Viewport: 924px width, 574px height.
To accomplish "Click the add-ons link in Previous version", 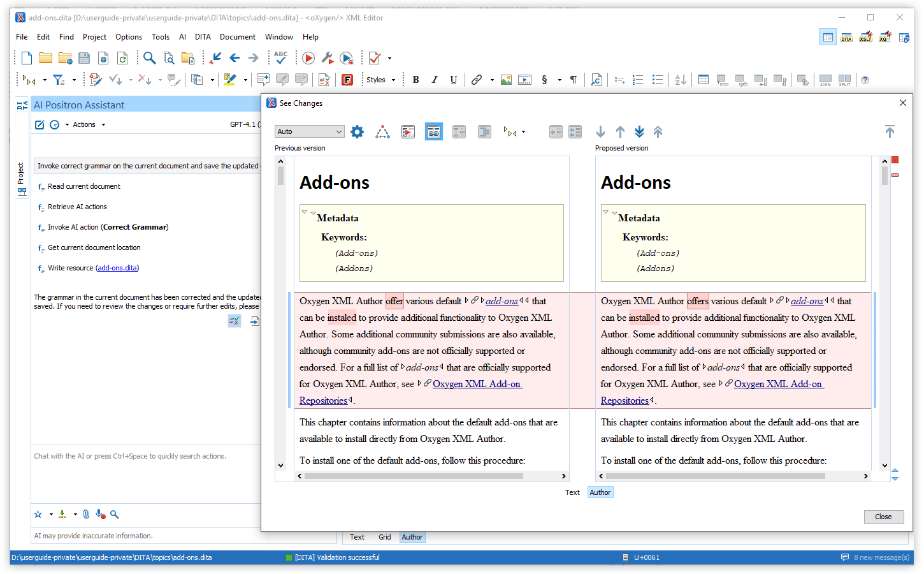I will (x=502, y=301).
